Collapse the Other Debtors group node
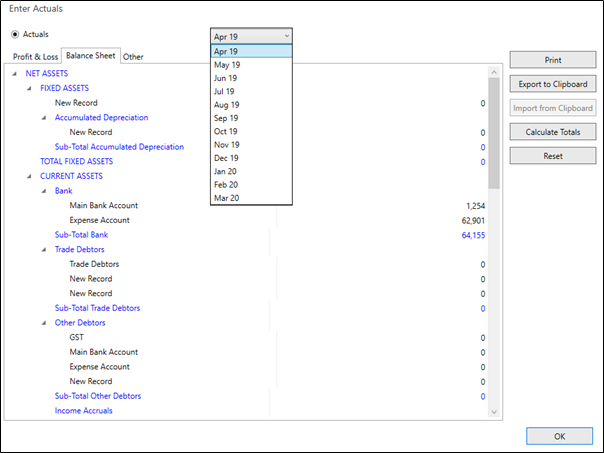604x453 pixels. pyautogui.click(x=44, y=323)
